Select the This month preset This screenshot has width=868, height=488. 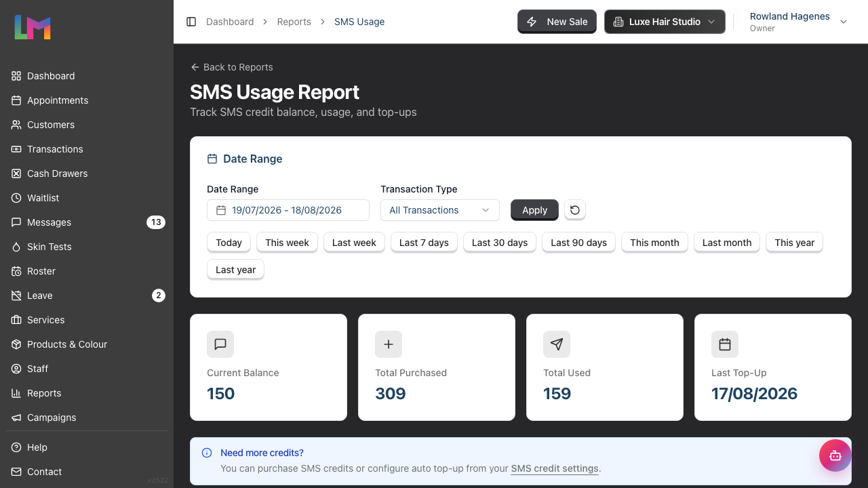pyautogui.click(x=654, y=243)
